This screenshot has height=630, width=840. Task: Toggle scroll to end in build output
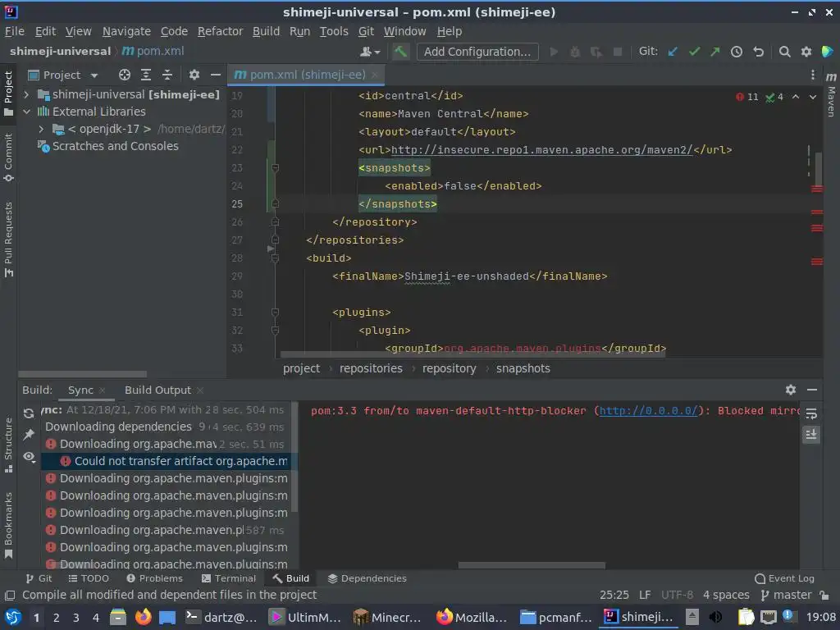[811, 435]
